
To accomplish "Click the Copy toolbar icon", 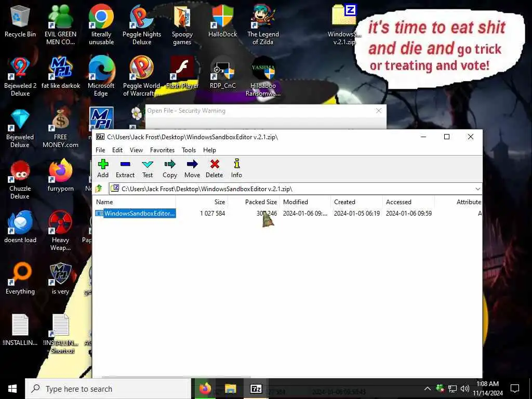I will coord(170,168).
